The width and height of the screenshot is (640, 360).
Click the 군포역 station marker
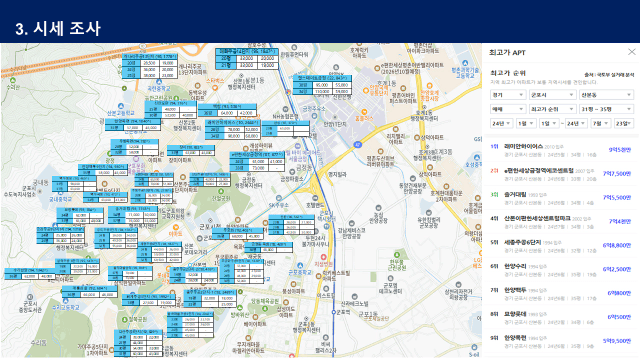(333, 312)
